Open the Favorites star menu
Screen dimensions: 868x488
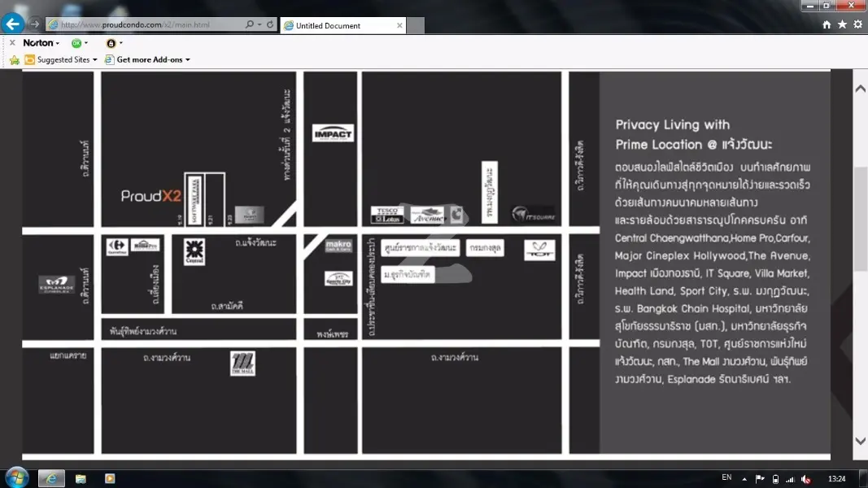point(842,24)
